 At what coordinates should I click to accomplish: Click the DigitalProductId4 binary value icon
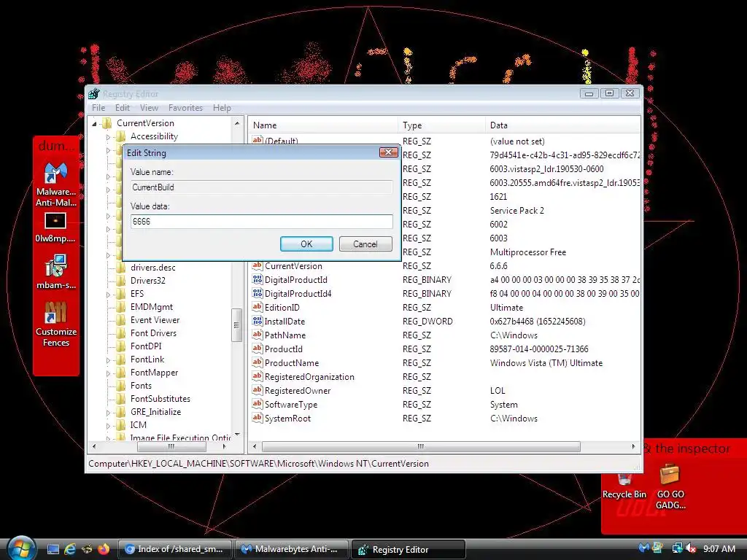[x=258, y=293]
